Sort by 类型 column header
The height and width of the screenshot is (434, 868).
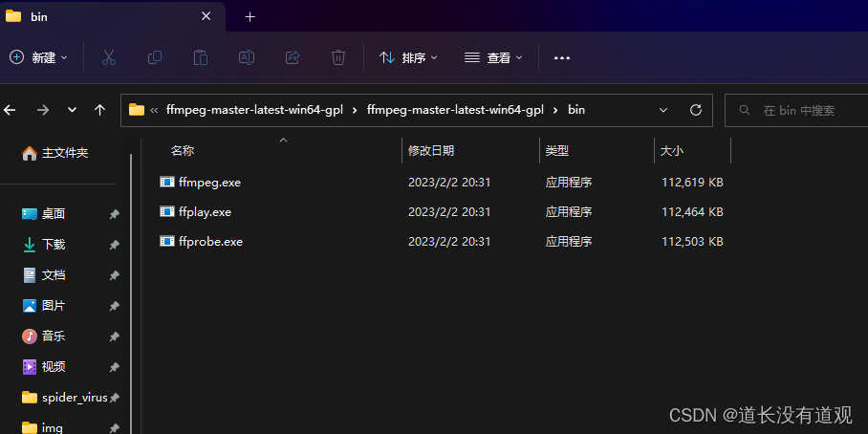pyautogui.click(x=557, y=151)
